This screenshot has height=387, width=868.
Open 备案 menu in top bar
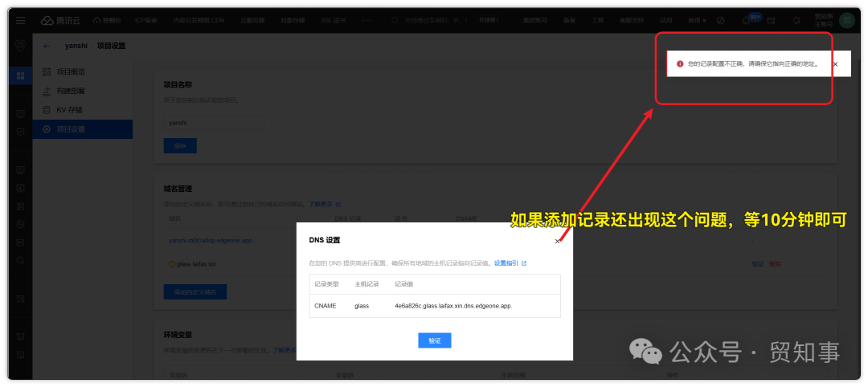569,20
